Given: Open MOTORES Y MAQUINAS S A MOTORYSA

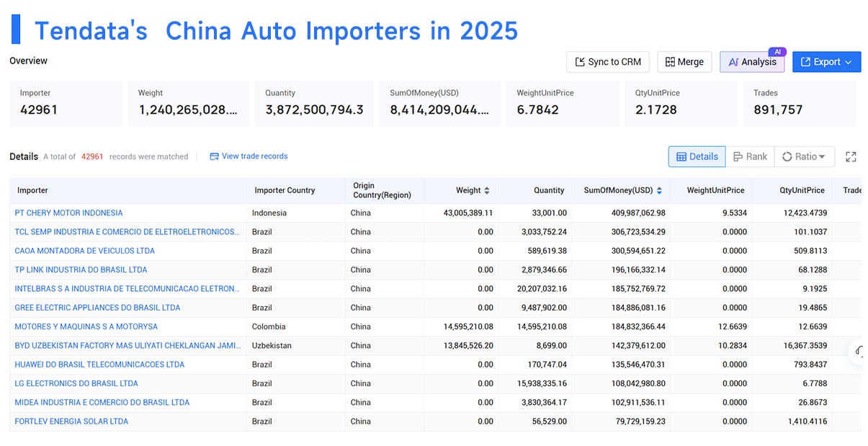Looking at the screenshot, I should (x=86, y=326).
